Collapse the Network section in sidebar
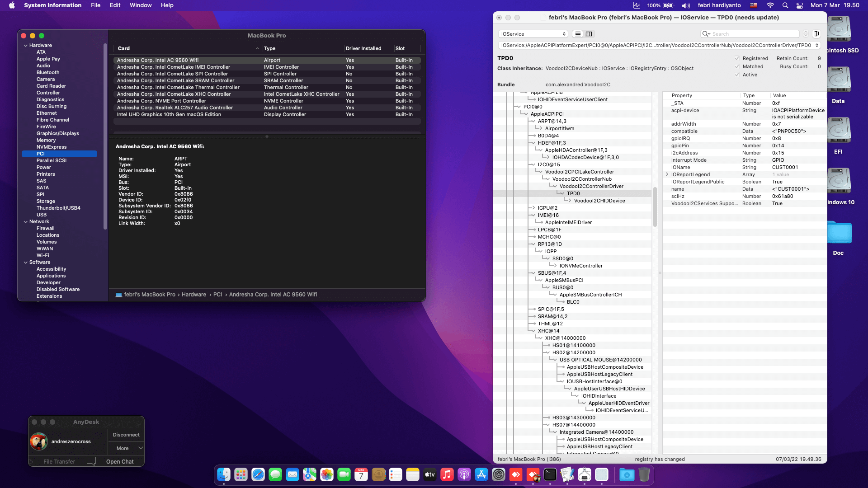This screenshot has width=868, height=488. 26,221
